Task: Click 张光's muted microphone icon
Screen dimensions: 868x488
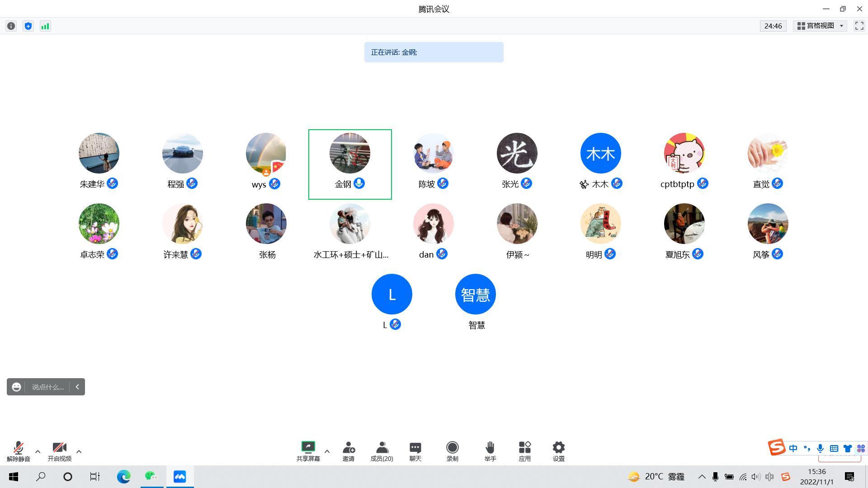Action: pos(526,183)
